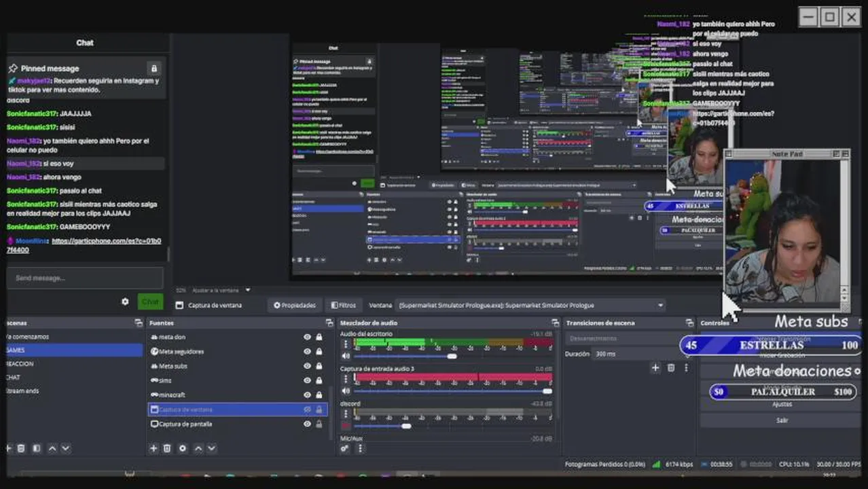This screenshot has width=868, height=489.
Task: Select the Stream ends scene
Action: tap(73, 391)
